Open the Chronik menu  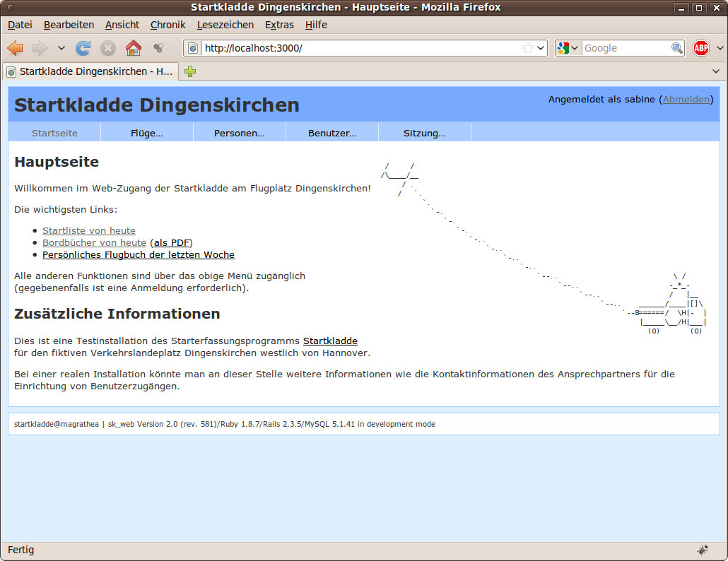click(168, 25)
